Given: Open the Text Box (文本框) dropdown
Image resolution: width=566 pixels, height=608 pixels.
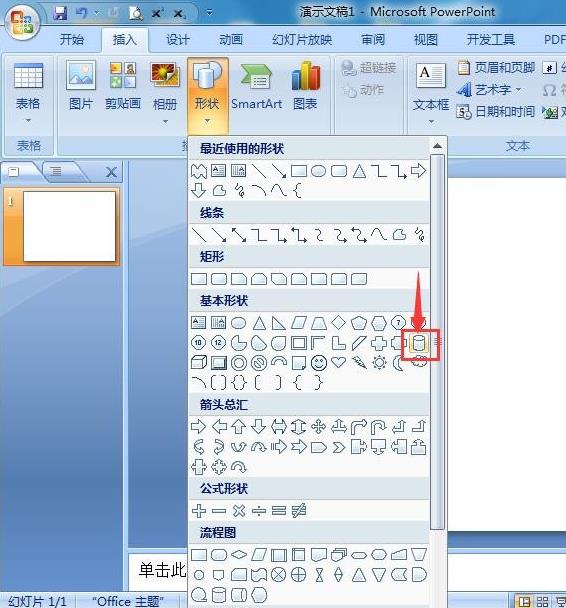Looking at the screenshot, I should (430, 94).
